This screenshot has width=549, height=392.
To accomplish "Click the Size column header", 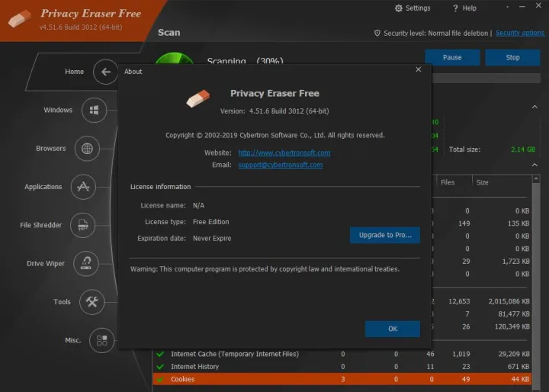I will tap(482, 182).
